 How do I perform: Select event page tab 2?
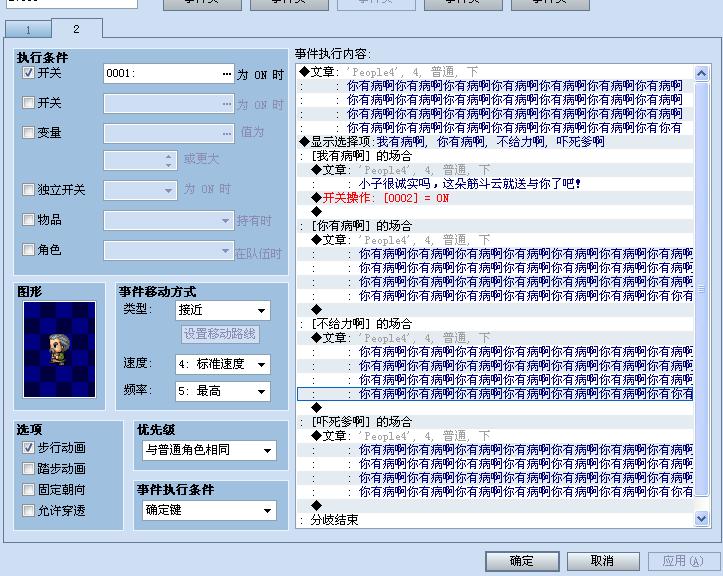pos(77,29)
